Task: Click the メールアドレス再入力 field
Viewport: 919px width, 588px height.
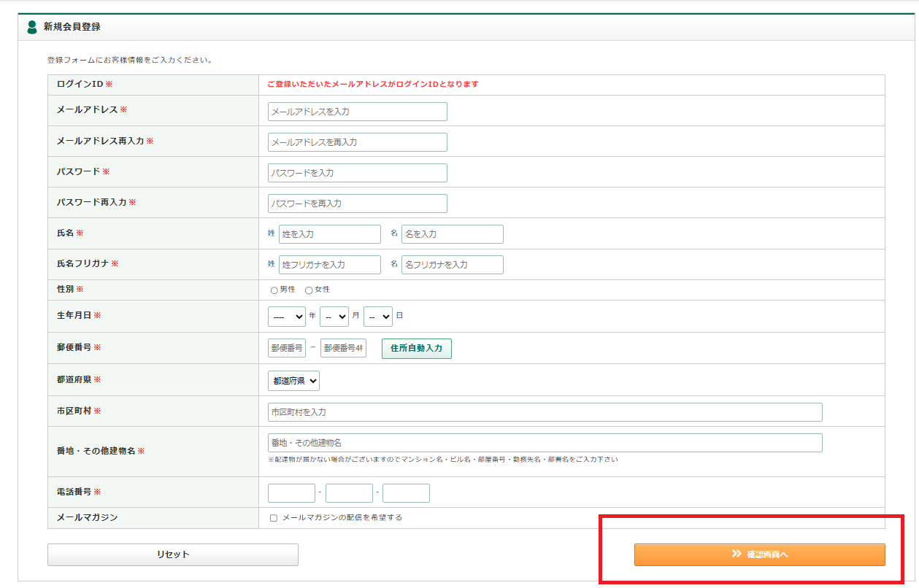Action: [x=357, y=142]
